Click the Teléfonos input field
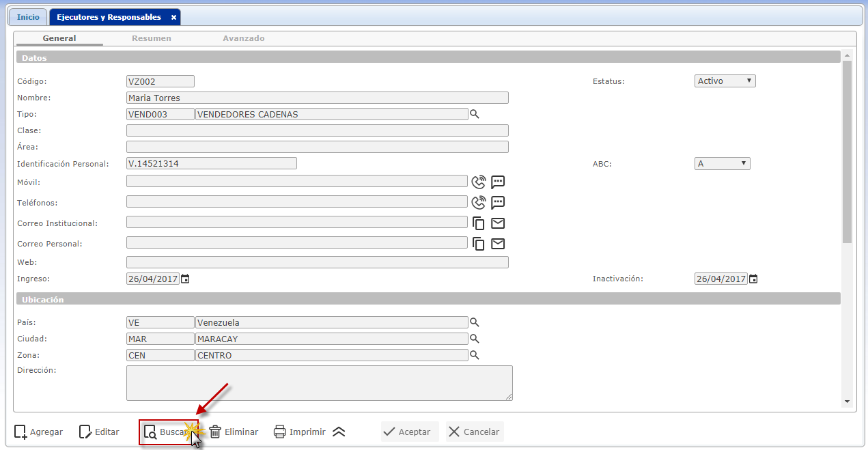This screenshot has height=450, width=868. pyautogui.click(x=297, y=201)
